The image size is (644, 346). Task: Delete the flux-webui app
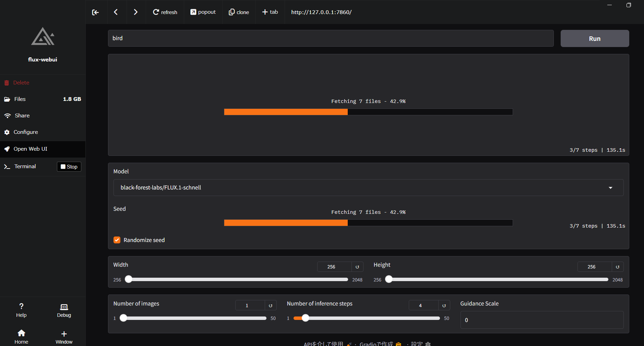43,83
